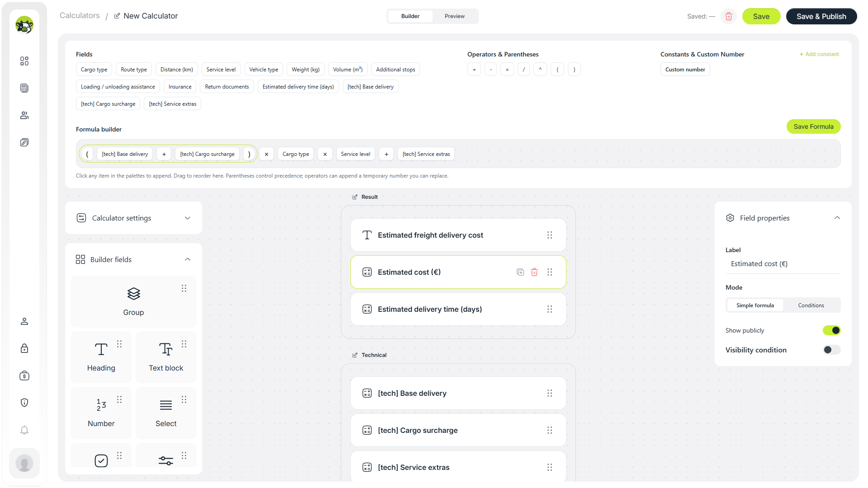Select [tech] Service extras chip in formula
Viewport: 868px width, 488px height.
point(426,154)
